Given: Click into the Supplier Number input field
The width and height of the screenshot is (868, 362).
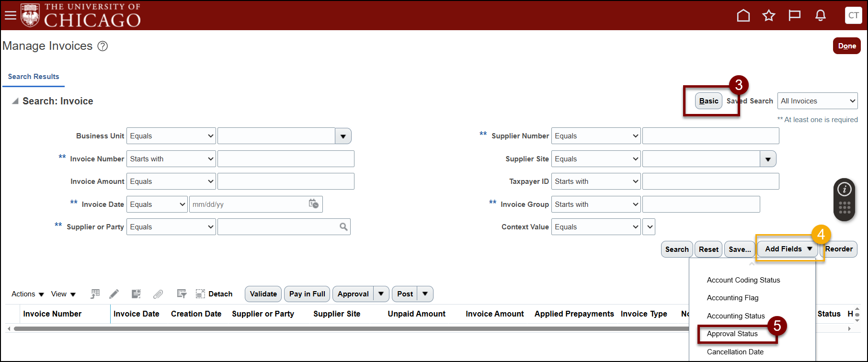Looking at the screenshot, I should [x=710, y=136].
